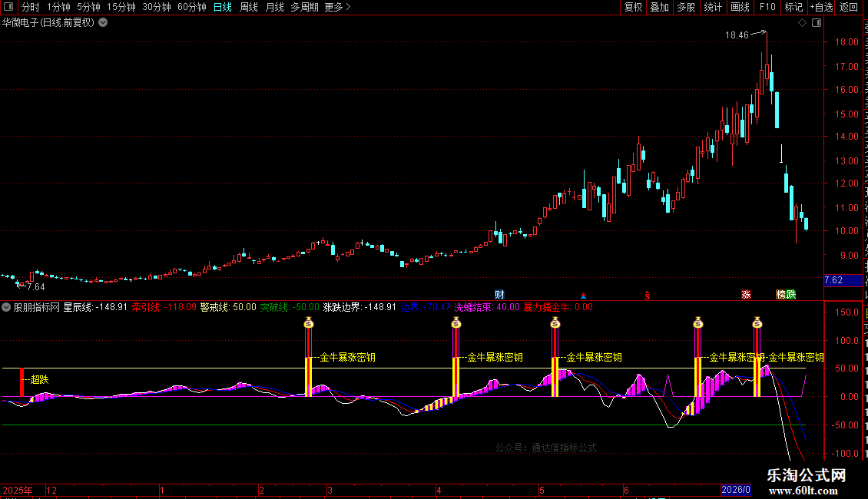Click the 涨 marker near chart bottom
This screenshot has height=499, width=868.
pyautogui.click(x=746, y=294)
